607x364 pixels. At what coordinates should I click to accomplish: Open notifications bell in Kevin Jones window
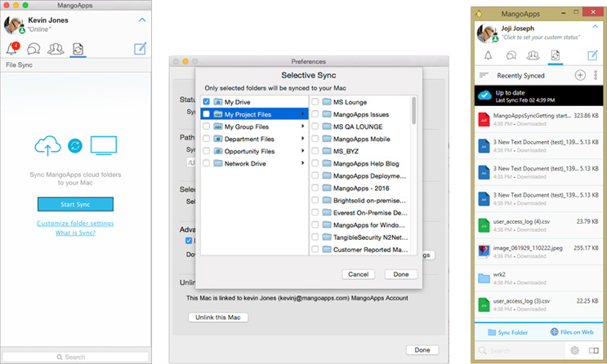click(12, 49)
